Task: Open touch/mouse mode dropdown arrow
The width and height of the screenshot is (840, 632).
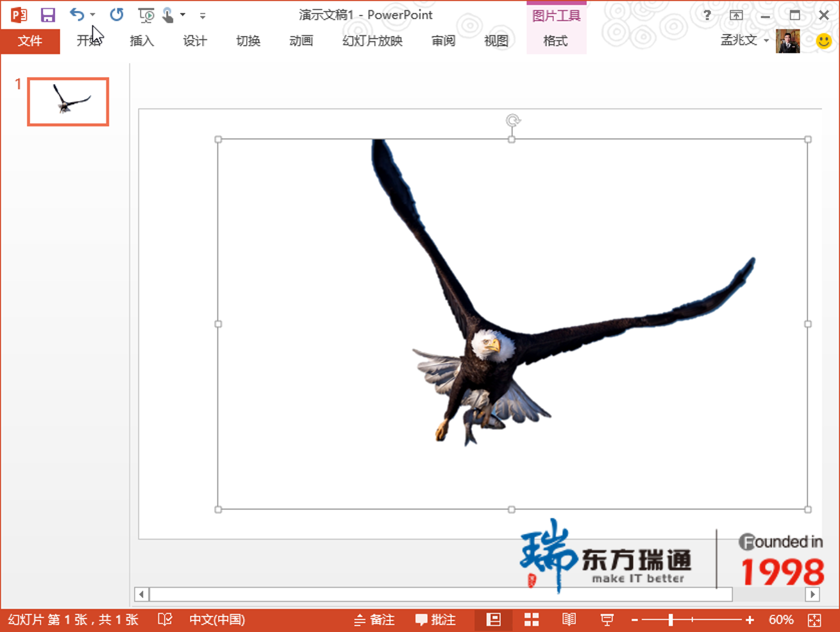Action: (x=183, y=14)
